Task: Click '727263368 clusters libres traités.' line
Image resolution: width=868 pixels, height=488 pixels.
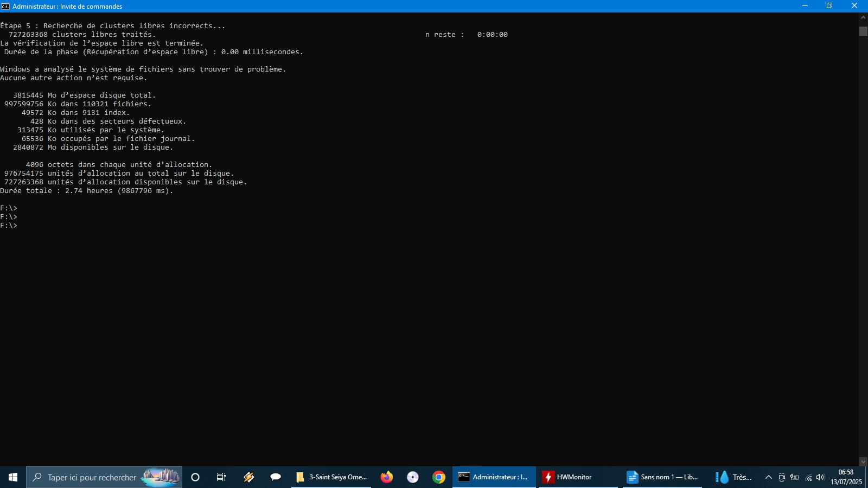Action: [82, 35]
